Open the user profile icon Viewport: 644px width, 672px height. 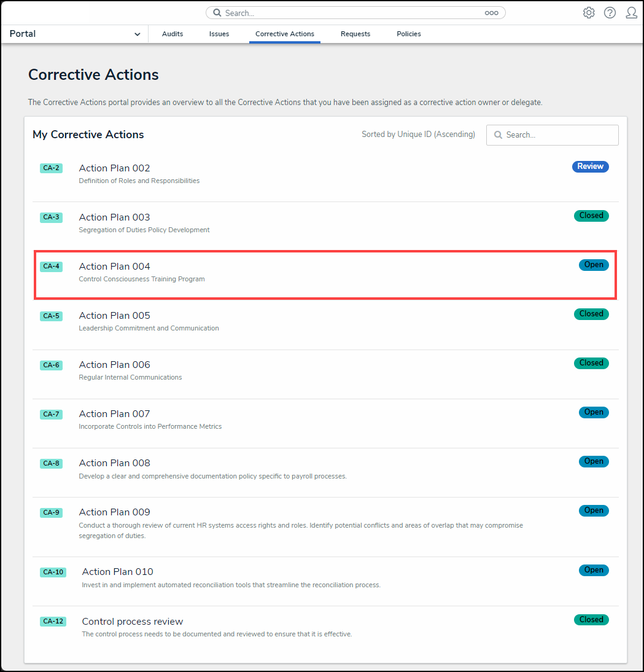point(631,13)
